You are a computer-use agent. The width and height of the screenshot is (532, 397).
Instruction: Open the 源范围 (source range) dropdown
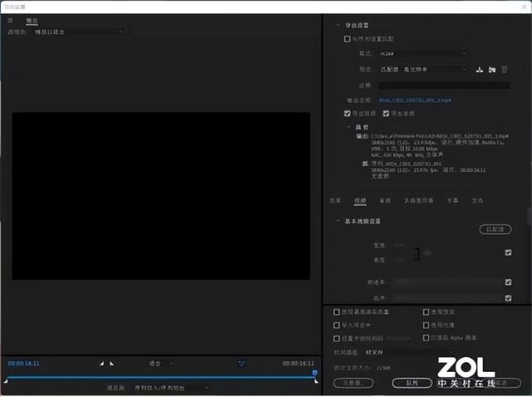[x=171, y=388]
